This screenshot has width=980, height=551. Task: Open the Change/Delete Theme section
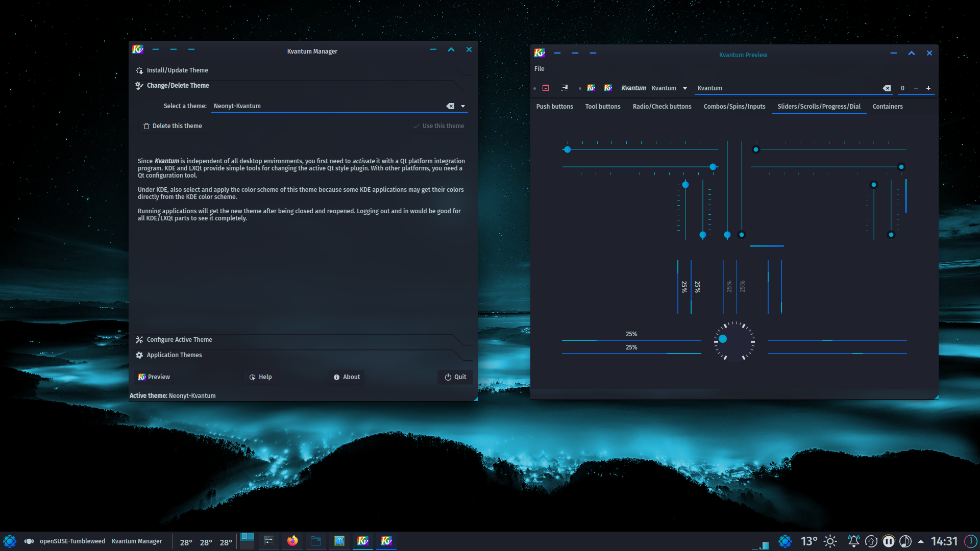tap(303, 86)
